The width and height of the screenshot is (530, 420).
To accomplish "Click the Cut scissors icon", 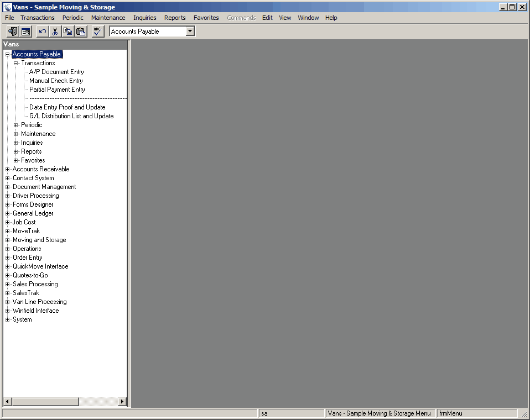I will click(55, 32).
